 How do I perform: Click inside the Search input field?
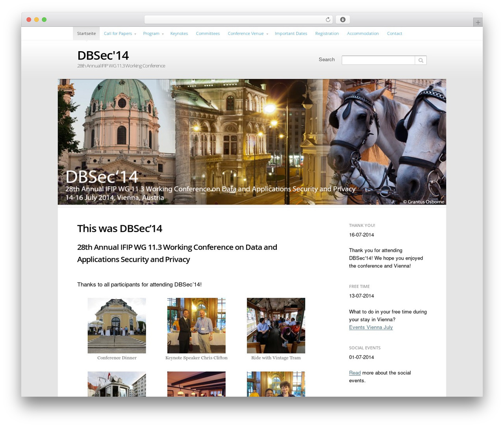[x=378, y=60]
